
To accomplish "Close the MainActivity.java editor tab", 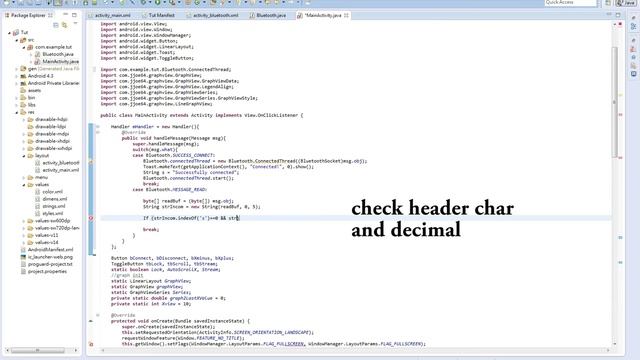I will [x=346, y=16].
